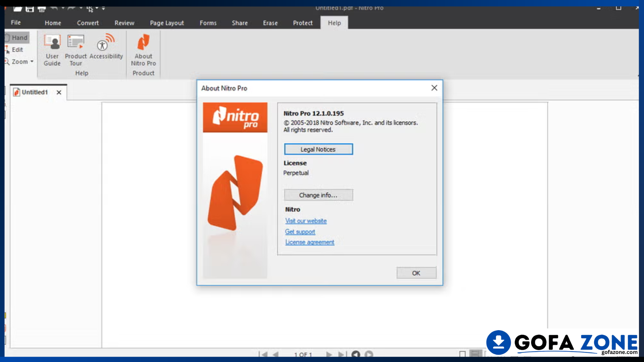Expand the Undo history dropdown
This screenshot has width=644, height=362.
click(x=63, y=8)
